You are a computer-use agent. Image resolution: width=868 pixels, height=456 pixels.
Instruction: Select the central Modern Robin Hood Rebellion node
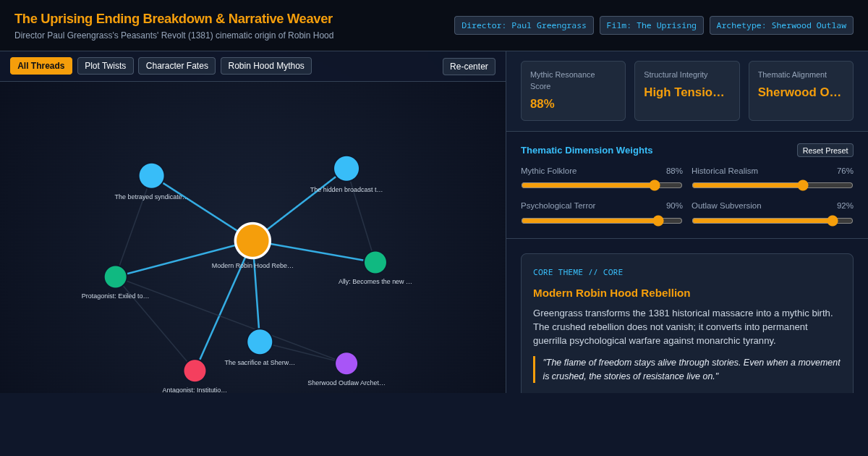[x=252, y=241]
